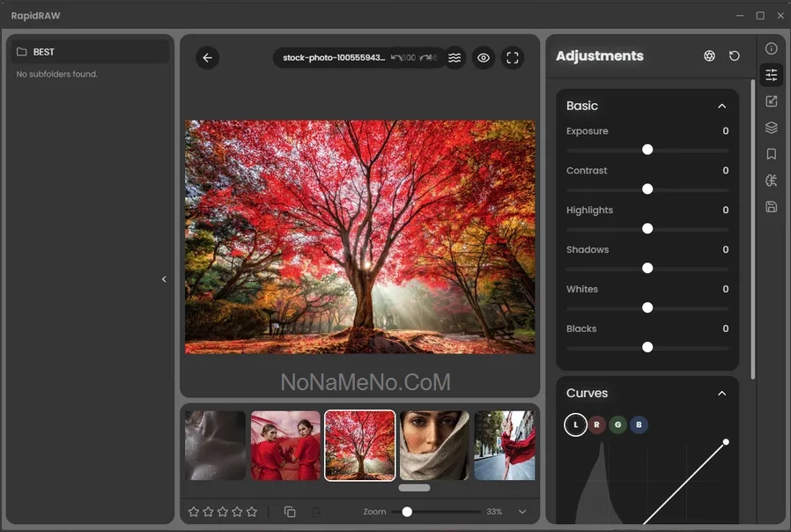Collapse the folder panel with left chevron
The image size is (791, 532).
click(x=164, y=279)
